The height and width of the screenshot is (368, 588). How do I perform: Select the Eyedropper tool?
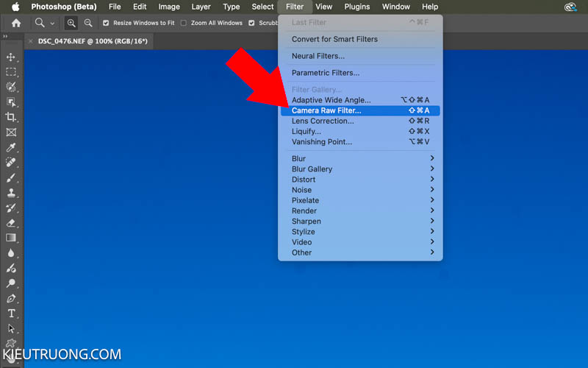(x=11, y=147)
